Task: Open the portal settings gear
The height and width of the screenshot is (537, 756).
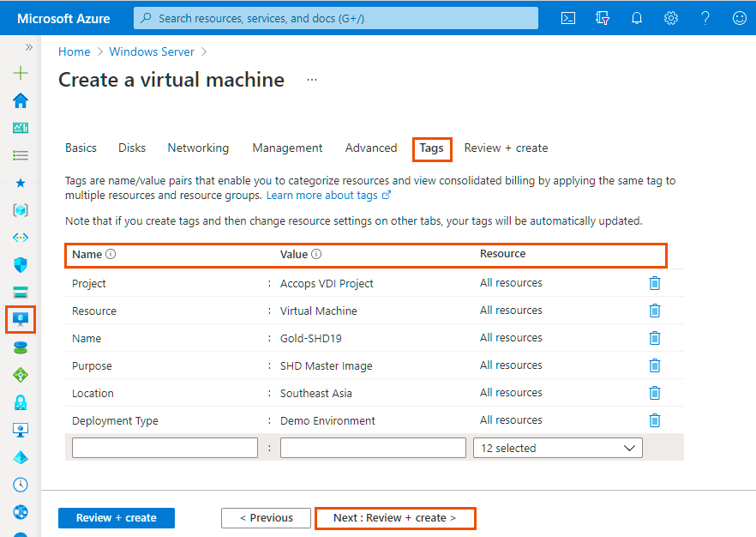Action: pos(670,18)
